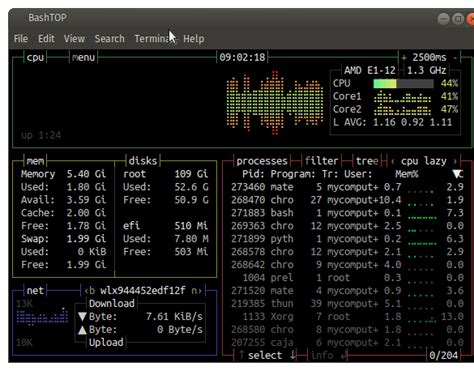Select next network interface 'n' arrow
Viewport: 474px width, 371px height.
196,291
